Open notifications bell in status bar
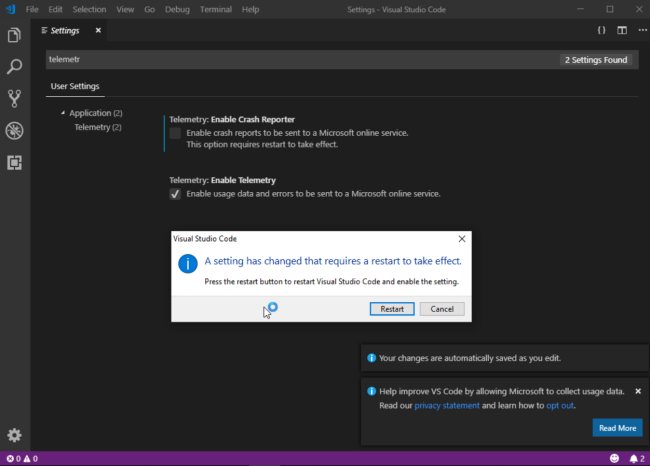 coord(632,458)
